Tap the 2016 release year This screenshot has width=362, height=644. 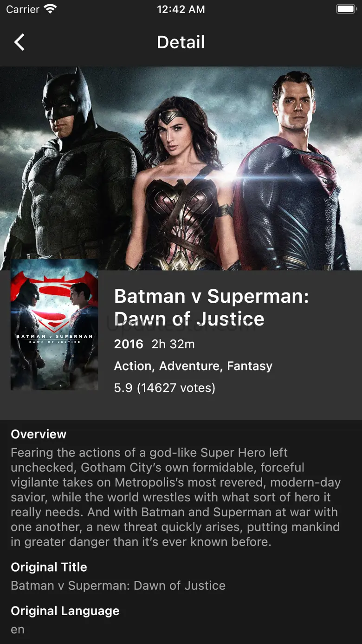129,344
